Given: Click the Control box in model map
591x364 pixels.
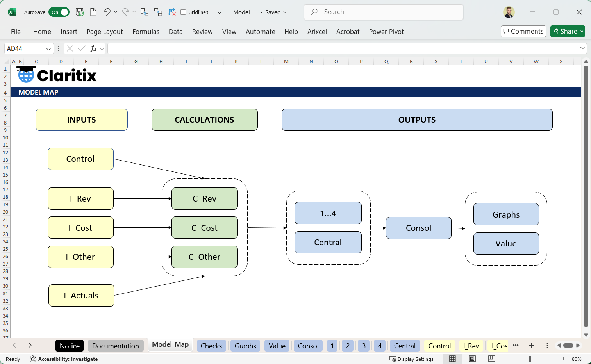Looking at the screenshot, I should (80, 159).
